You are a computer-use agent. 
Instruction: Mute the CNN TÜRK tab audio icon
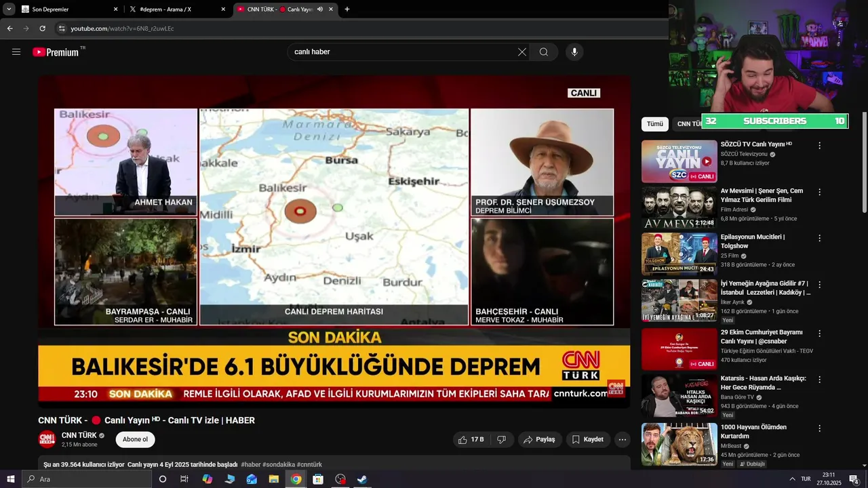pos(319,9)
